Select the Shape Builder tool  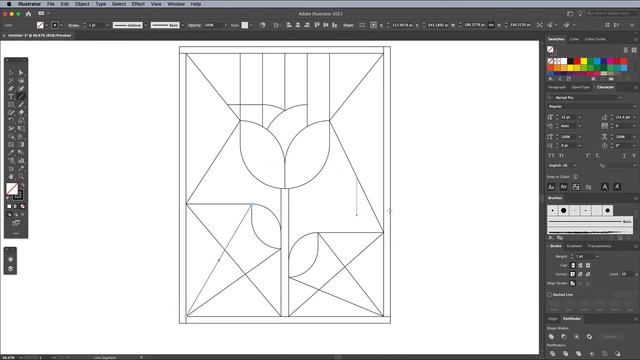point(11,136)
